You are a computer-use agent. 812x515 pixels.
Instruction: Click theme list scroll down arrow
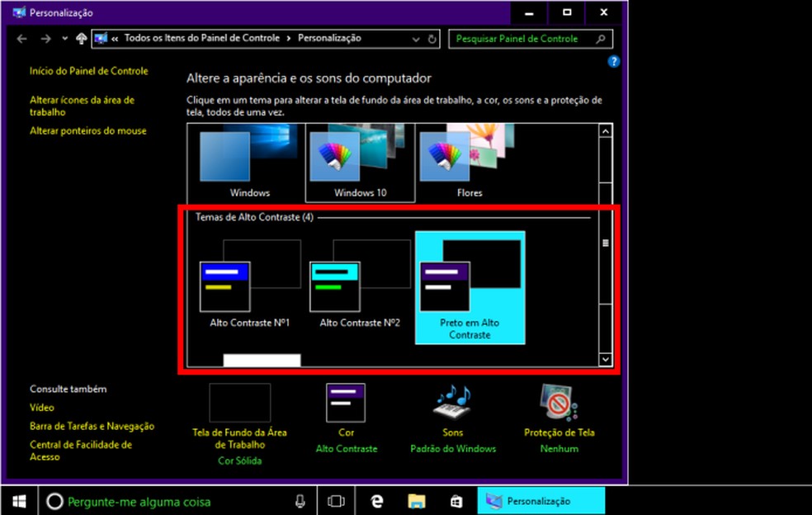[606, 359]
